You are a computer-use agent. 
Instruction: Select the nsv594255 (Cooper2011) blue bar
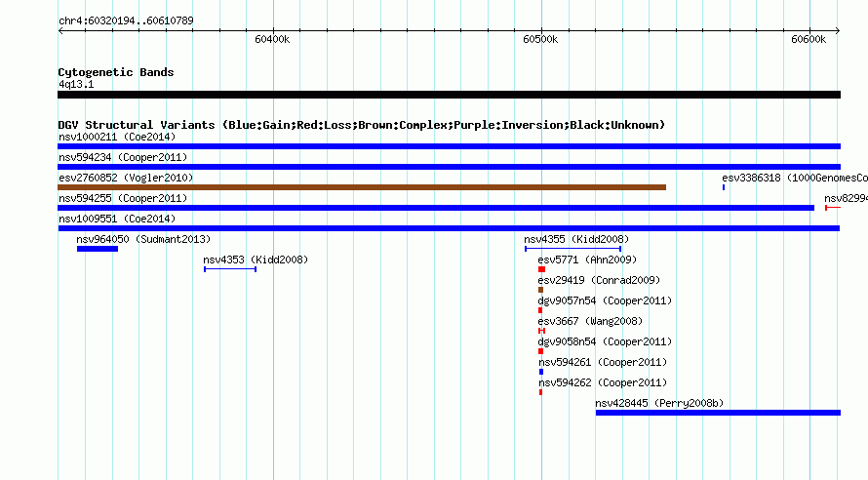point(436,208)
